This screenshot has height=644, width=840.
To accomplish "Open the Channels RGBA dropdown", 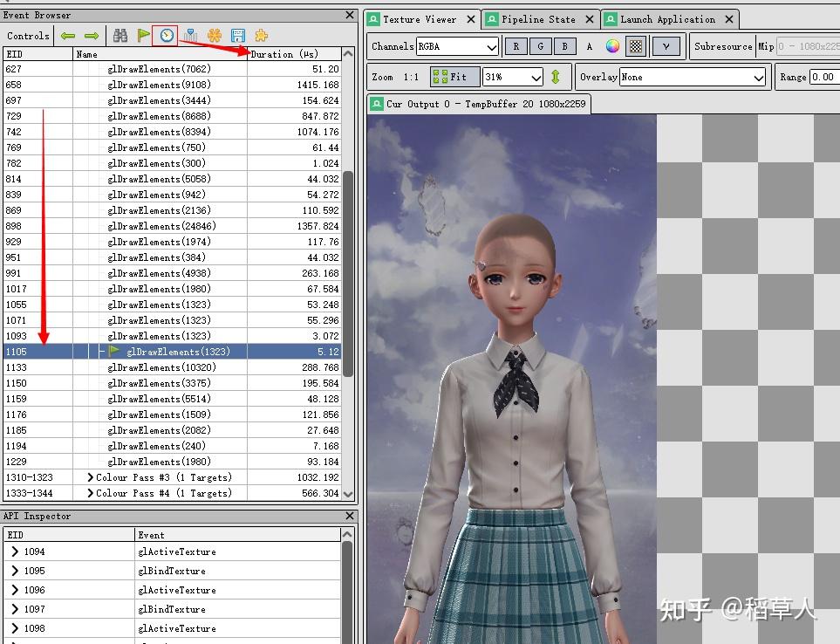I will pos(457,47).
